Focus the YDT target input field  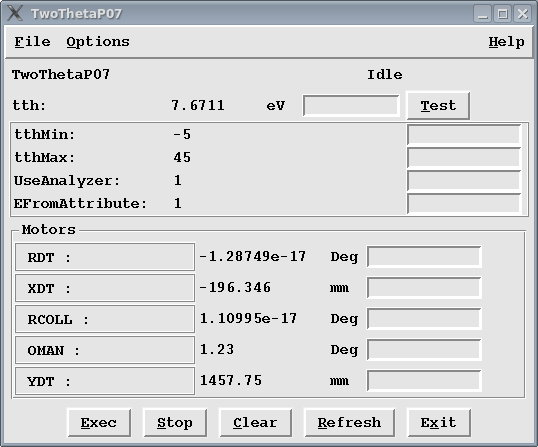tap(424, 380)
